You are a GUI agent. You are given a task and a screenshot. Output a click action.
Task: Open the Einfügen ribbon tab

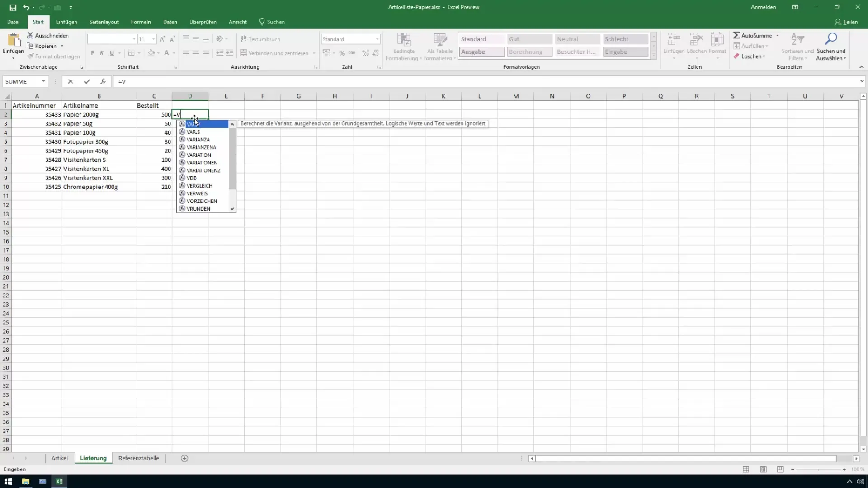tap(66, 22)
